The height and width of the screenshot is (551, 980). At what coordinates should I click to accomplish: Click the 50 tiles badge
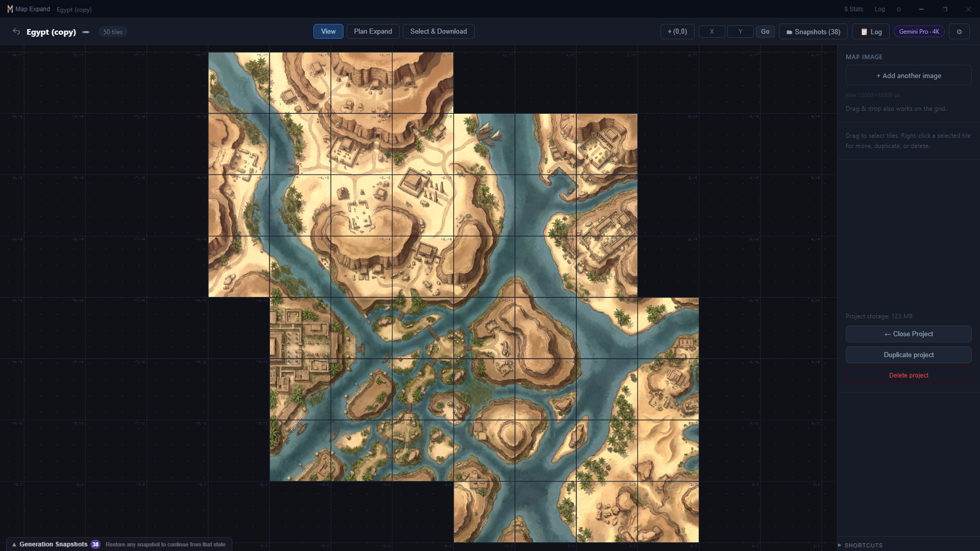click(113, 32)
